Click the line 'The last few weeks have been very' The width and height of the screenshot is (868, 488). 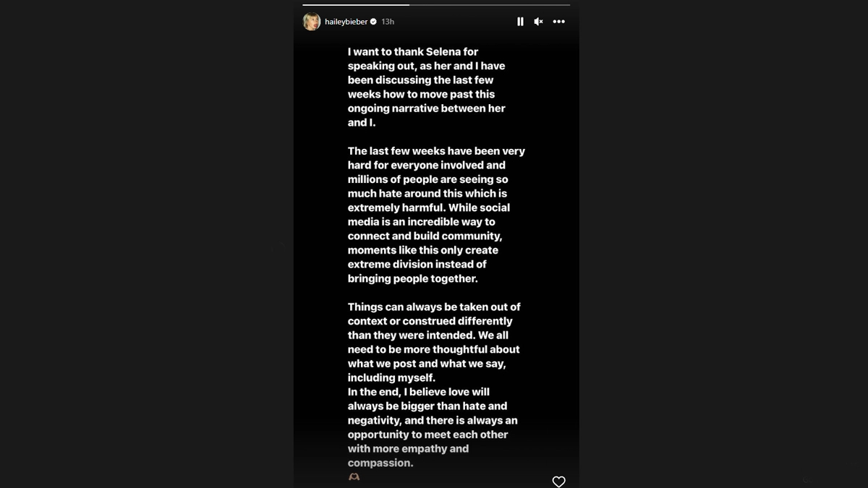click(436, 151)
